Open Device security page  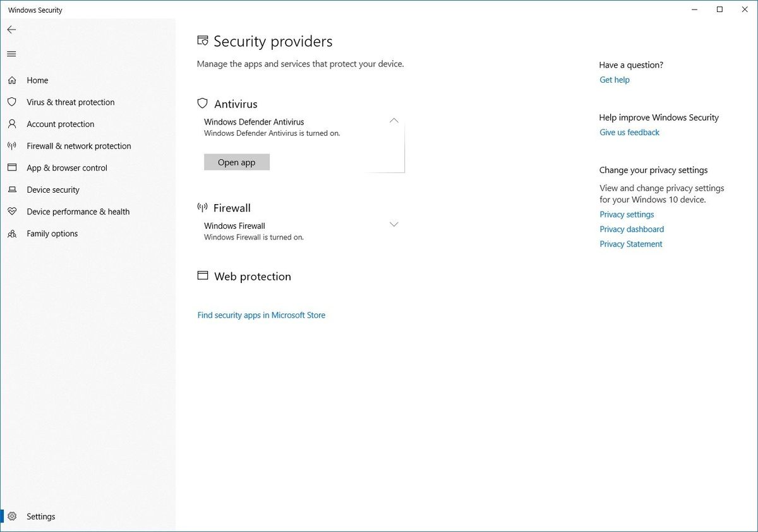[53, 190]
